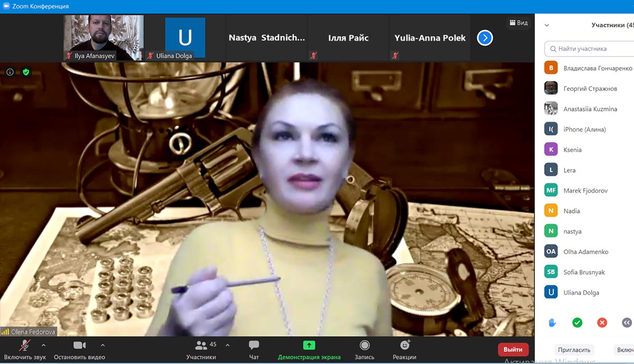634x364 pixels.
Task: Raise hand with blue hand icon
Action: (x=553, y=322)
